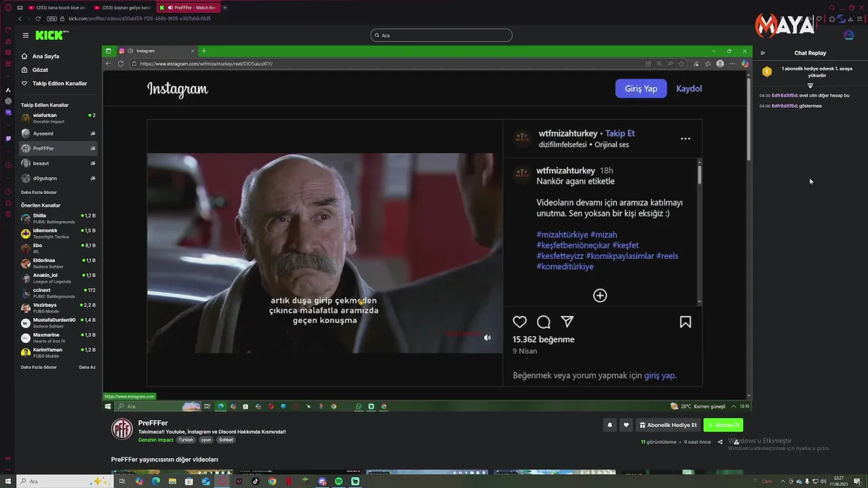Like the reel with heart icon

click(x=519, y=322)
